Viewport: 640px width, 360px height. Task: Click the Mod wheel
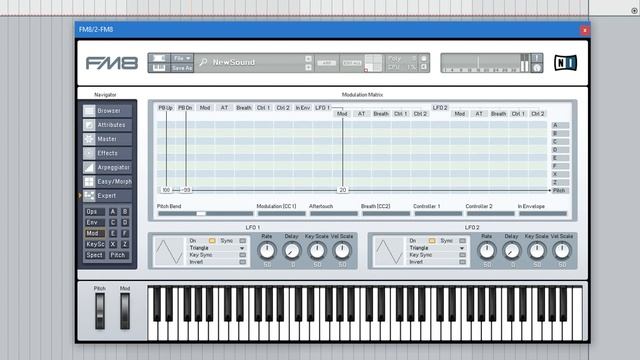tap(125, 311)
